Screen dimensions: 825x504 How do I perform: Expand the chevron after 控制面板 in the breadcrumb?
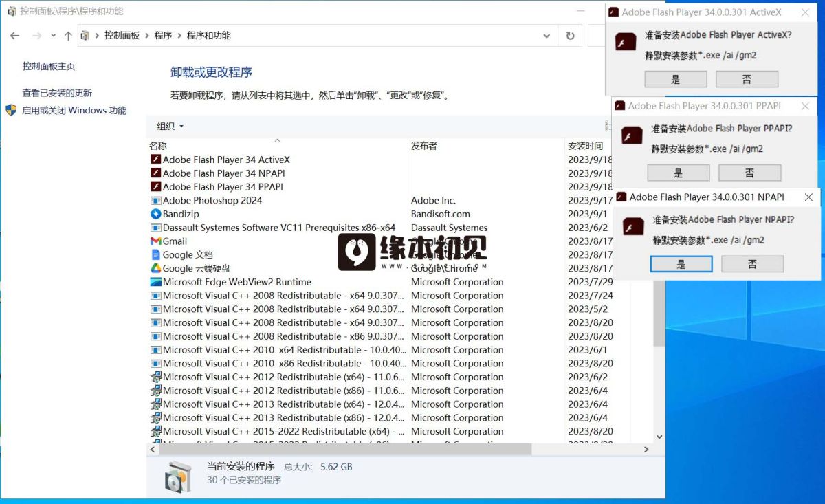pos(147,36)
